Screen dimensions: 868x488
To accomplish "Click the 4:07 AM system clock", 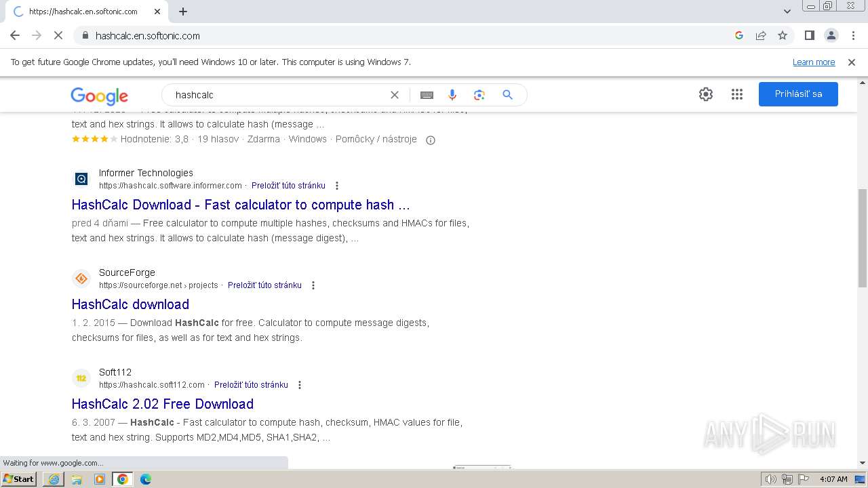I will 833,479.
